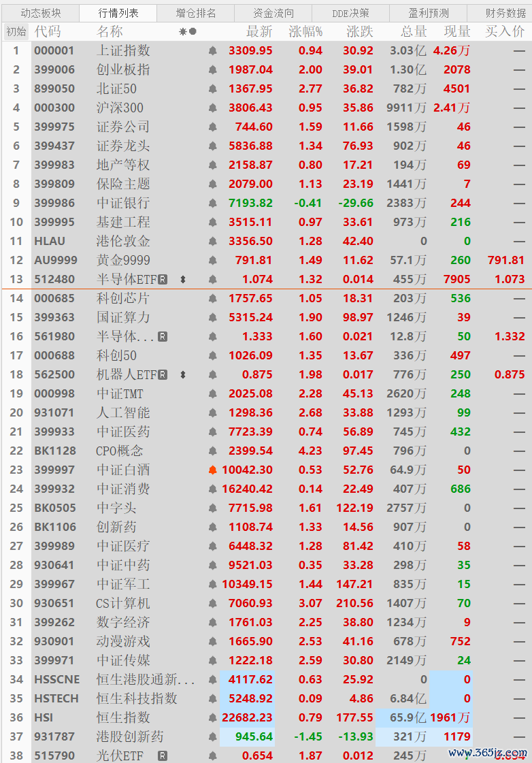Click the alert bell for 半导体ETF 512480
This screenshot has width=532, height=763.
pyautogui.click(x=212, y=279)
